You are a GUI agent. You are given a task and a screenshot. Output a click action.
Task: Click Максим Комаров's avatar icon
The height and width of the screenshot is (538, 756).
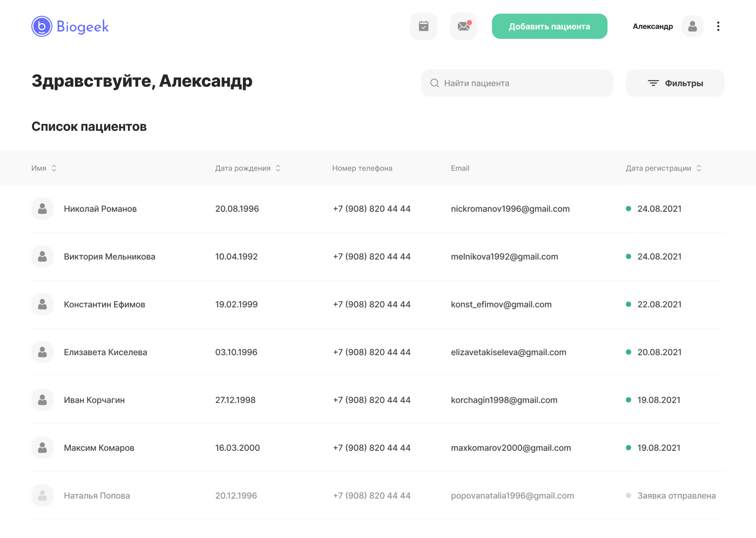coord(42,448)
